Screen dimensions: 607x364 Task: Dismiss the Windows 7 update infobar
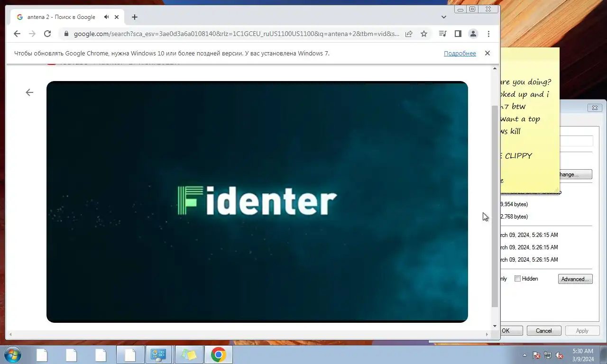487,53
